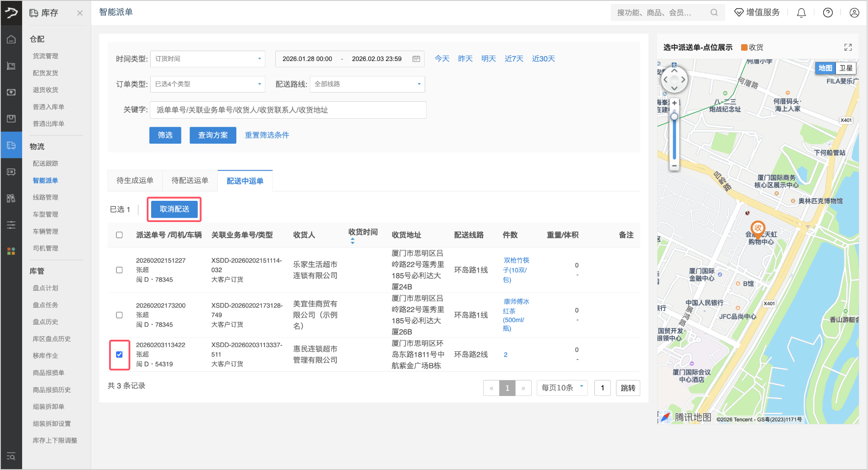Click the notification bell icon
This screenshot has height=470, width=868.
click(801, 13)
